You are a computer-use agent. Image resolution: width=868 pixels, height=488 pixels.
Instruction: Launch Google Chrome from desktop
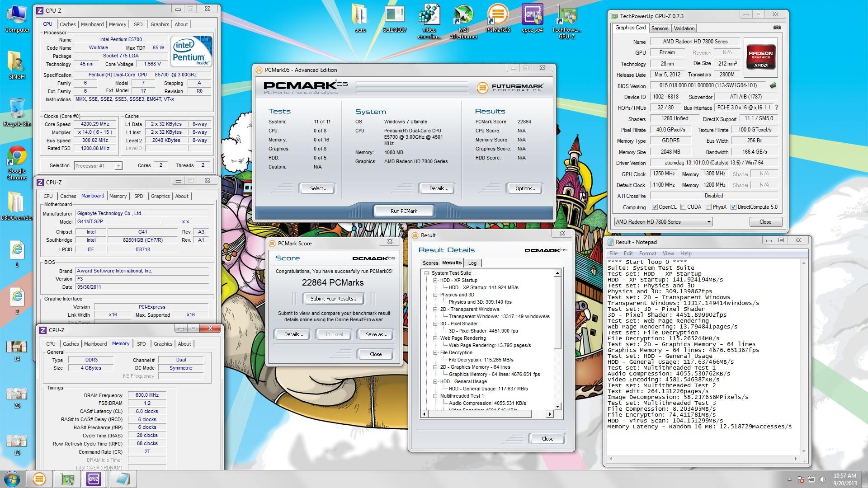[17, 163]
